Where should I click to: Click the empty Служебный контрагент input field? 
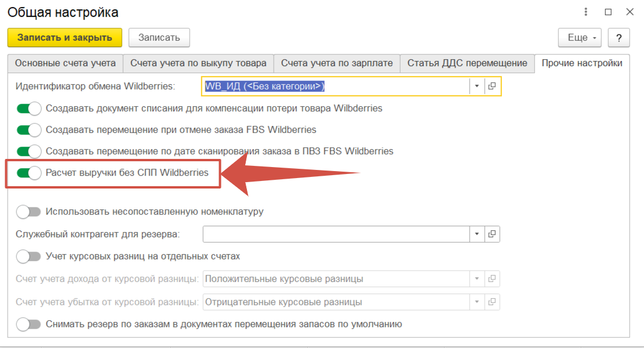(336, 234)
